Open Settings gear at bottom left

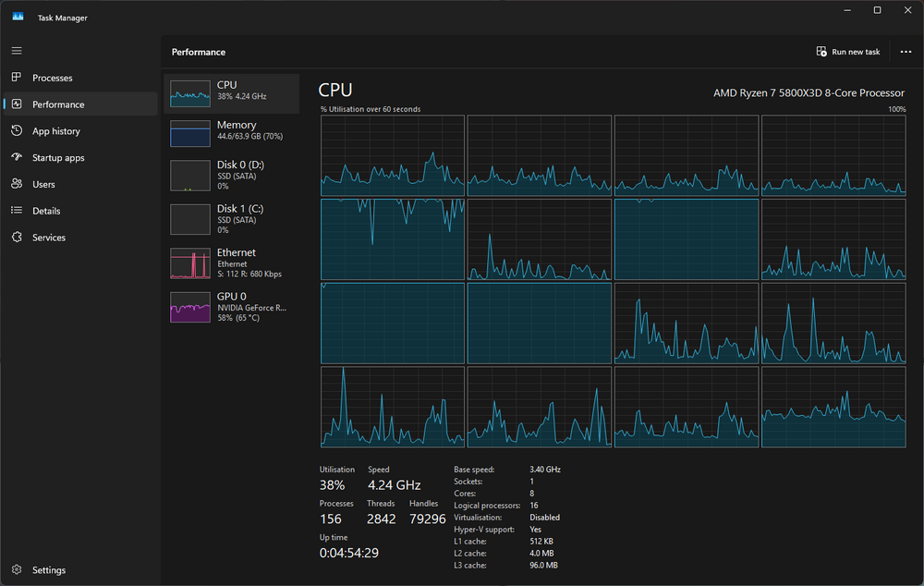17,570
